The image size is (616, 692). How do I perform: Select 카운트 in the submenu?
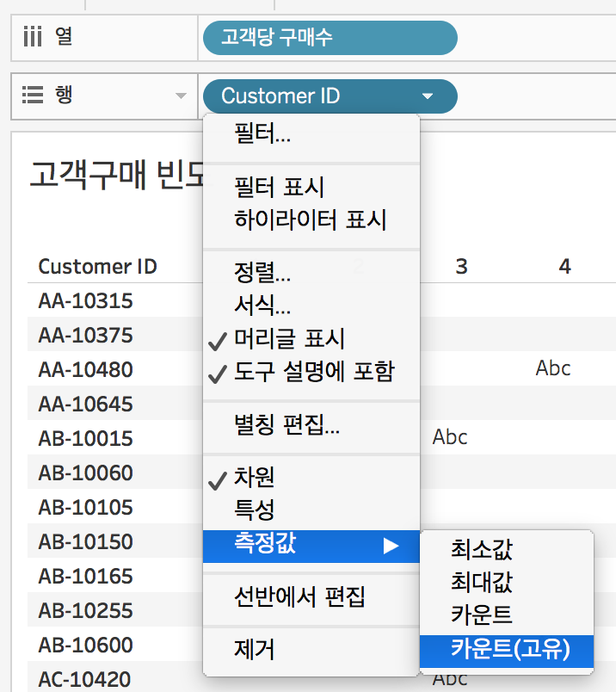coord(507,615)
